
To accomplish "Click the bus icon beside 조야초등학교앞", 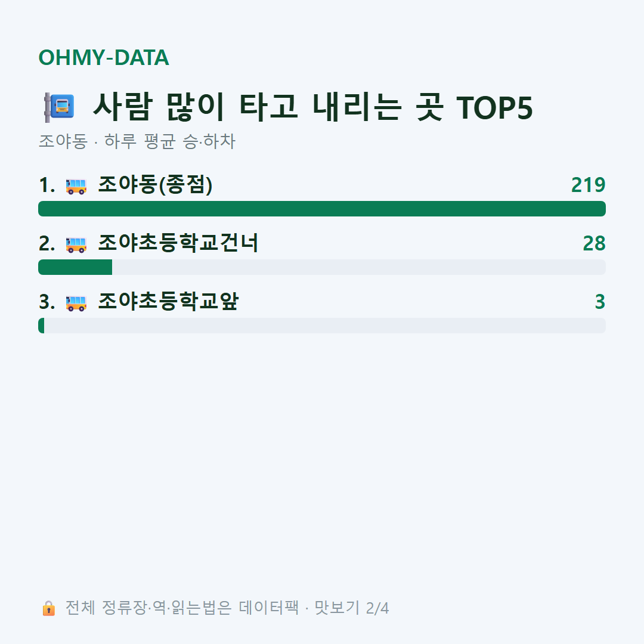I will [x=76, y=303].
